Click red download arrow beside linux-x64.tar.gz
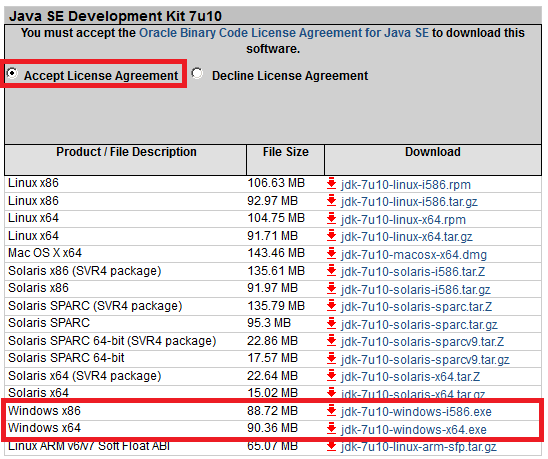 point(331,236)
